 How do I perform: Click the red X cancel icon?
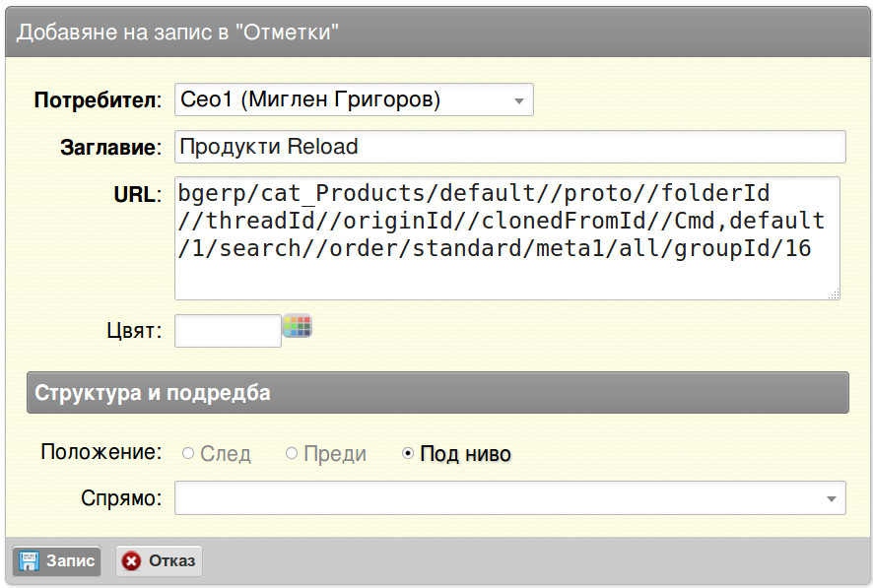(131, 560)
